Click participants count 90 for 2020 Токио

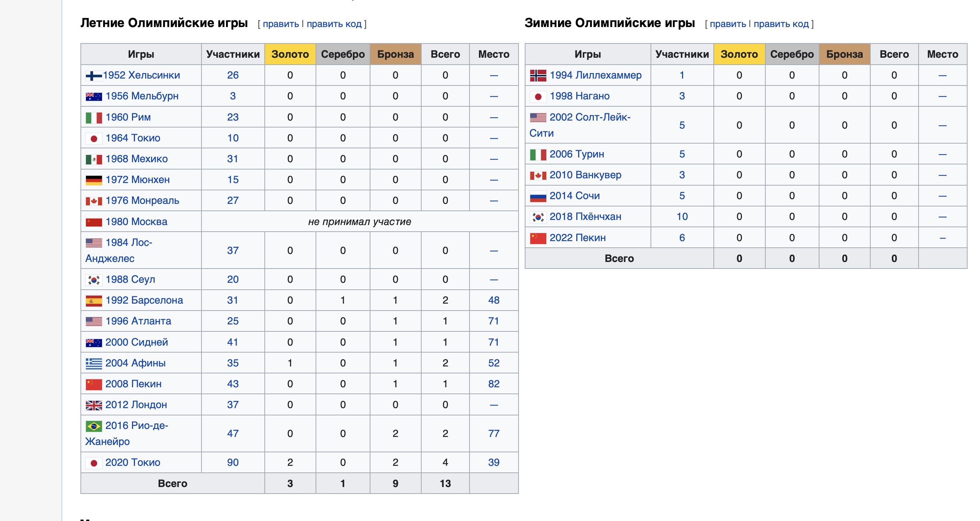(x=233, y=463)
